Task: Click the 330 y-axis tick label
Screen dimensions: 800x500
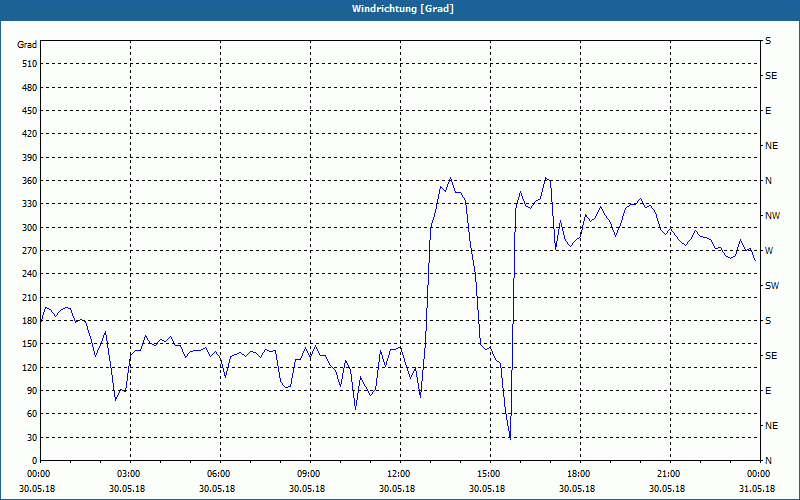Action: pyautogui.click(x=30, y=204)
